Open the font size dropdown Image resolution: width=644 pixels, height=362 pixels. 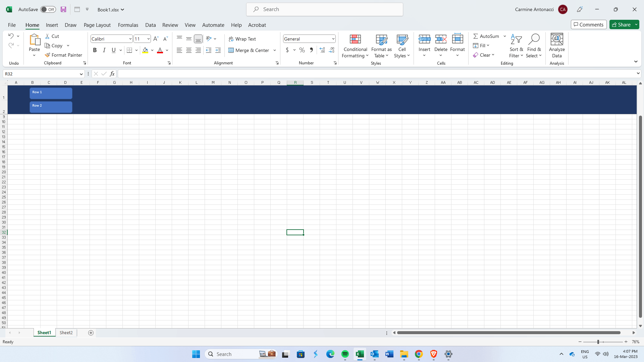coord(148,39)
